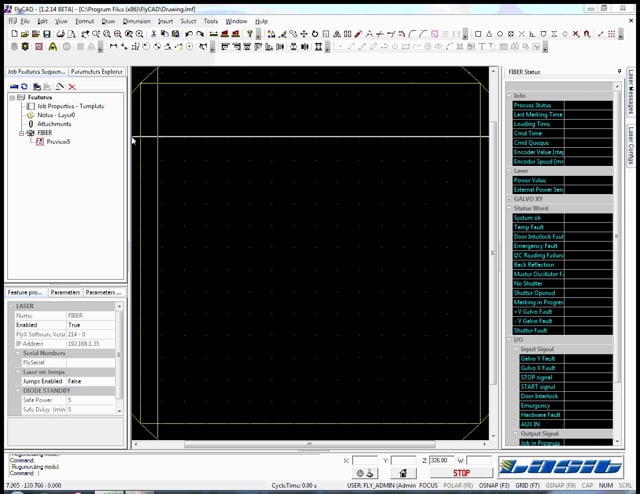Viewport: 640px width, 494px height.
Task: Click the home position button
Action: pyautogui.click(x=402, y=473)
